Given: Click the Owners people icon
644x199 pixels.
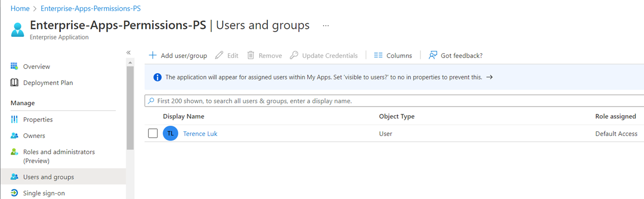Looking at the screenshot, I should 15,135.
